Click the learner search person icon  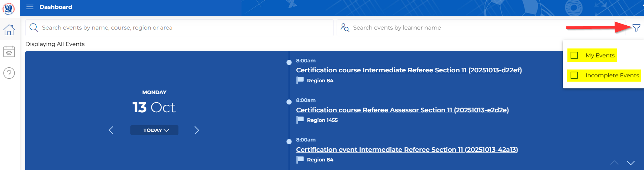pyautogui.click(x=344, y=28)
